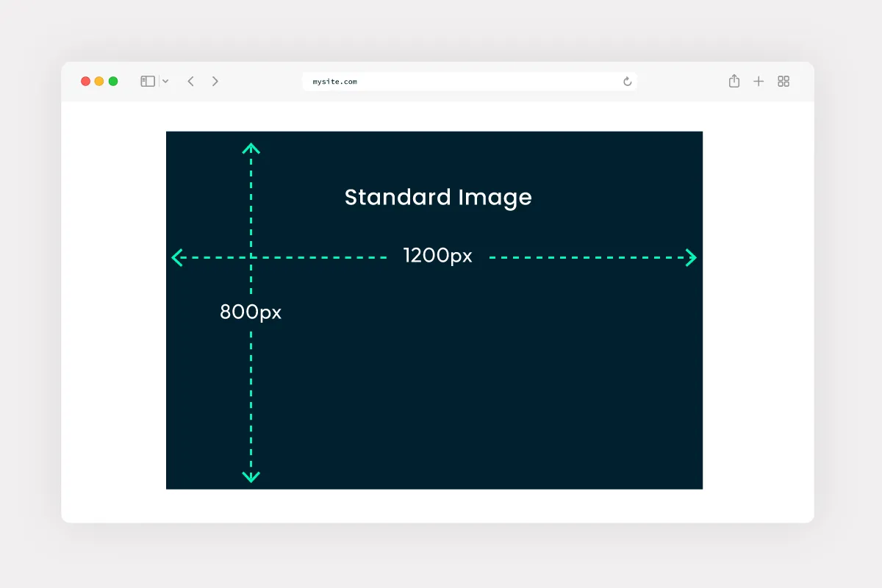The height and width of the screenshot is (588, 882).
Task: Open the Share icon menu
Action: 734,81
